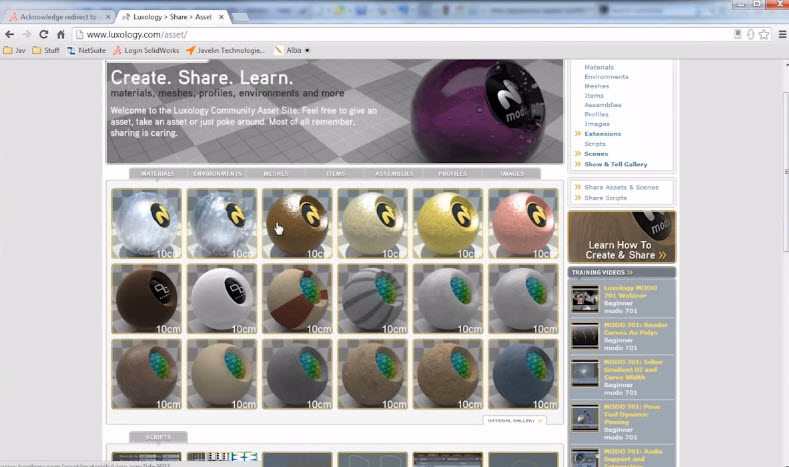
Task: Reload the Luxology page
Action: click(44, 34)
